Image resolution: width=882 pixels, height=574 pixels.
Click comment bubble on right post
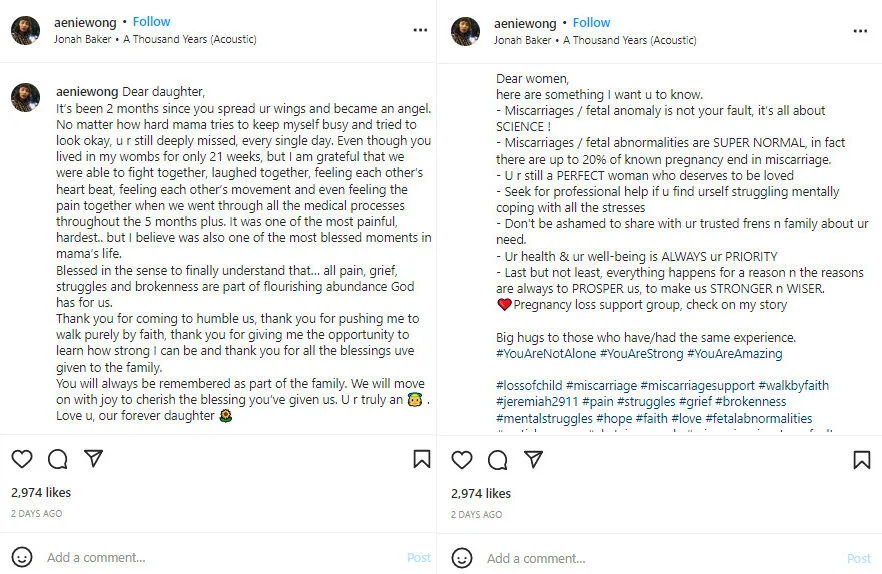(498, 459)
